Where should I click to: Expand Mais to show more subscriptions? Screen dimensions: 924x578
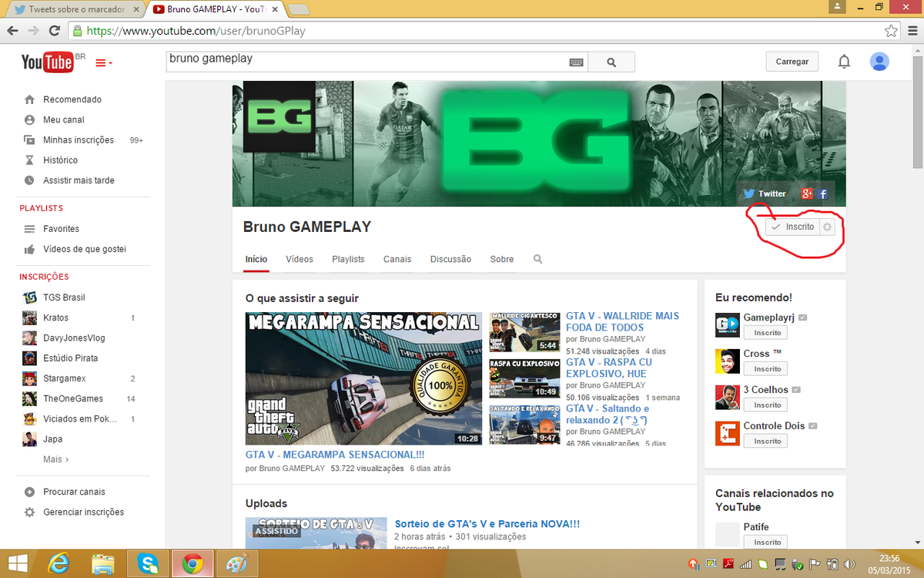point(55,459)
